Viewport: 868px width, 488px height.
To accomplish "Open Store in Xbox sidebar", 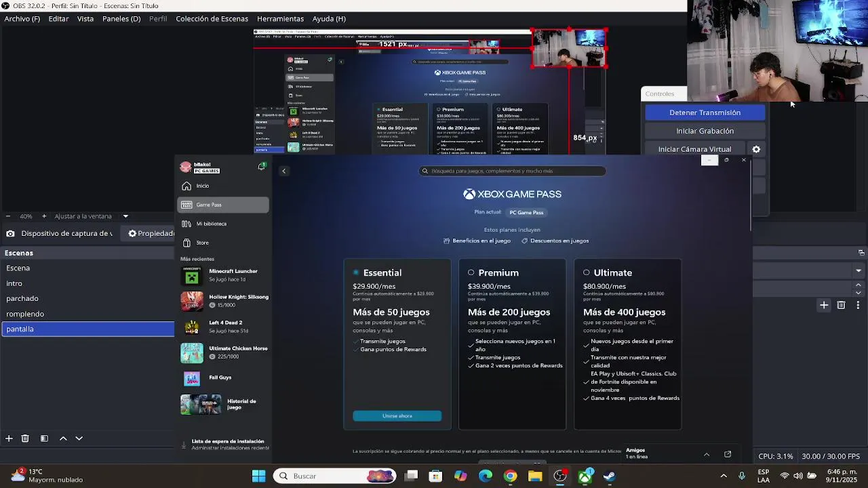I will pyautogui.click(x=223, y=243).
